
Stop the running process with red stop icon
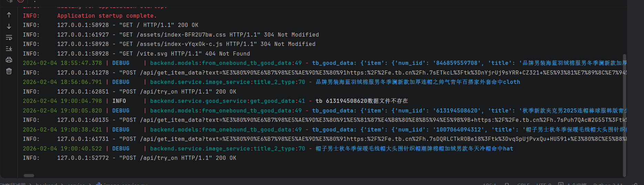pyautogui.click(x=21, y=1)
